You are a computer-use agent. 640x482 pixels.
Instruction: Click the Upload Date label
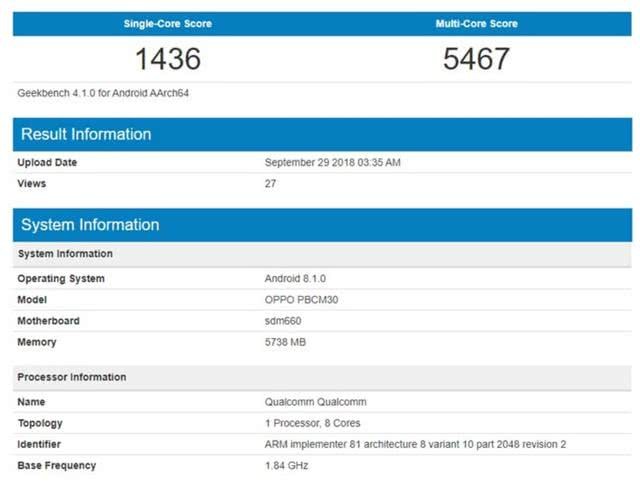tap(47, 162)
